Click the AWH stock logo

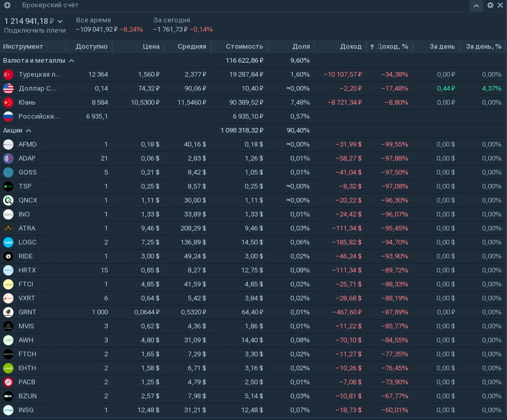click(x=8, y=340)
